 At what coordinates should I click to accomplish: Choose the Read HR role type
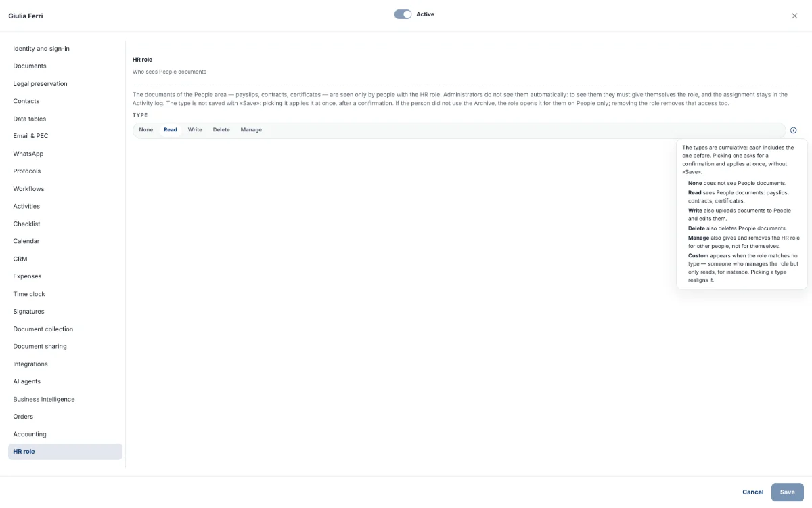click(171, 130)
